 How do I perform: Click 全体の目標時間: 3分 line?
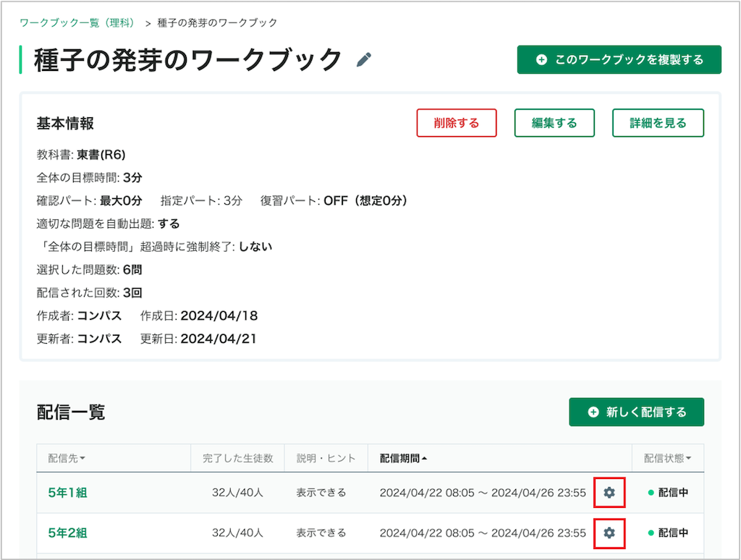tap(89, 178)
